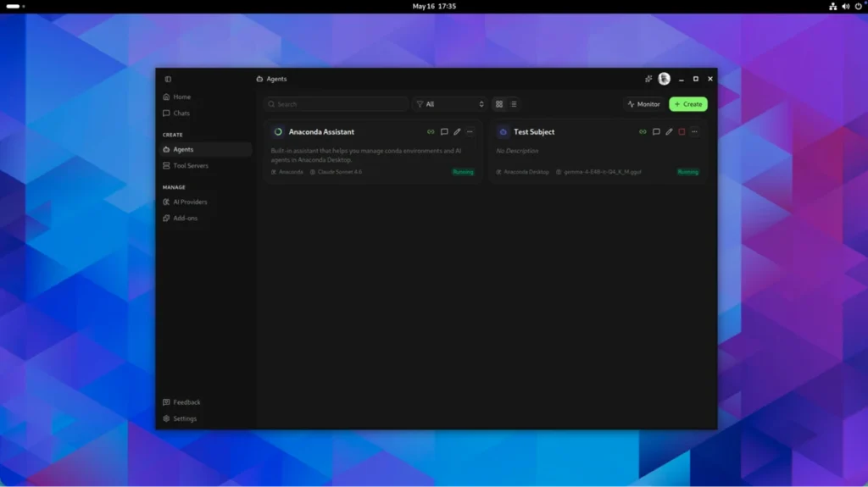This screenshot has width=868, height=487.
Task: Open the Monitor view
Action: (644, 104)
